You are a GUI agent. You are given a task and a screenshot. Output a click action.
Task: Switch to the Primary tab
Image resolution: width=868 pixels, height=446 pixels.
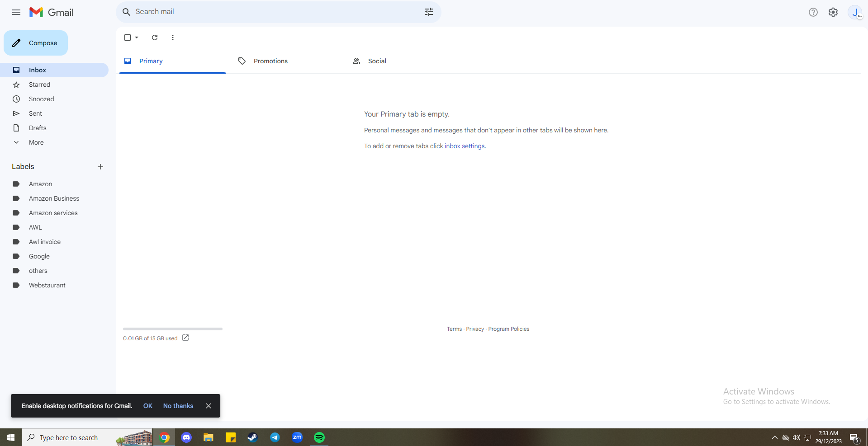[x=172, y=61]
